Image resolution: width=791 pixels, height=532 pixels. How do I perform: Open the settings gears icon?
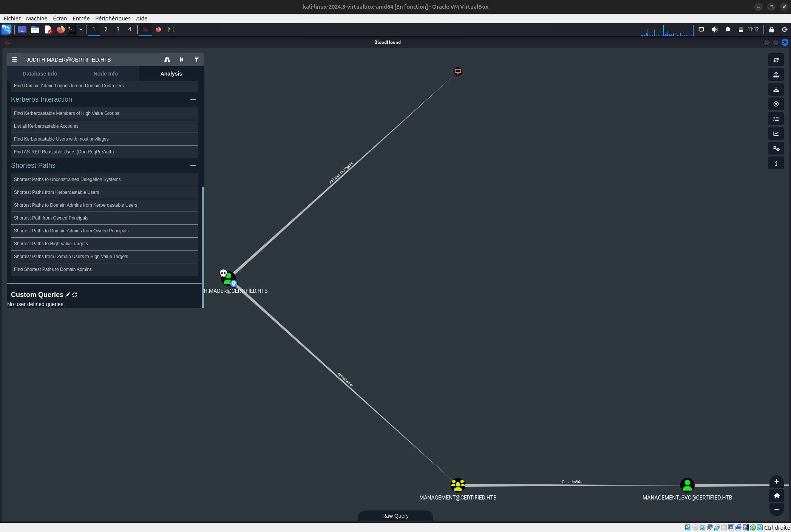[x=776, y=148]
